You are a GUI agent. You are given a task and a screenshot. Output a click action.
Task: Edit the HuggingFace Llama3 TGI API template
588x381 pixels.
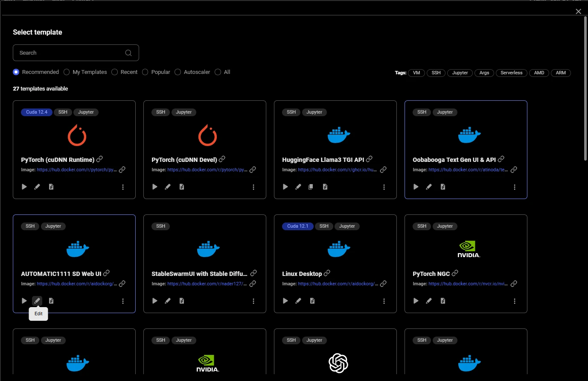click(x=298, y=187)
